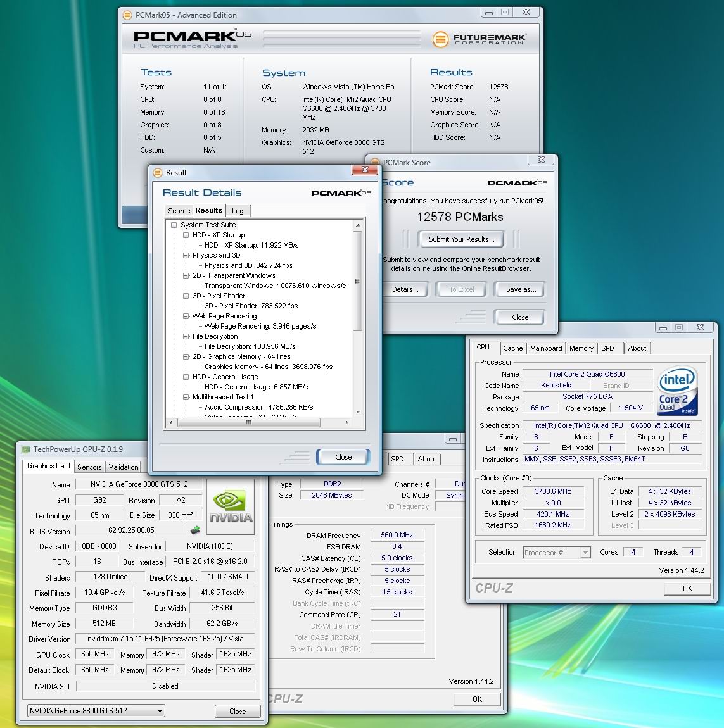Click the scroll right arrow in results tree

pyautogui.click(x=346, y=422)
